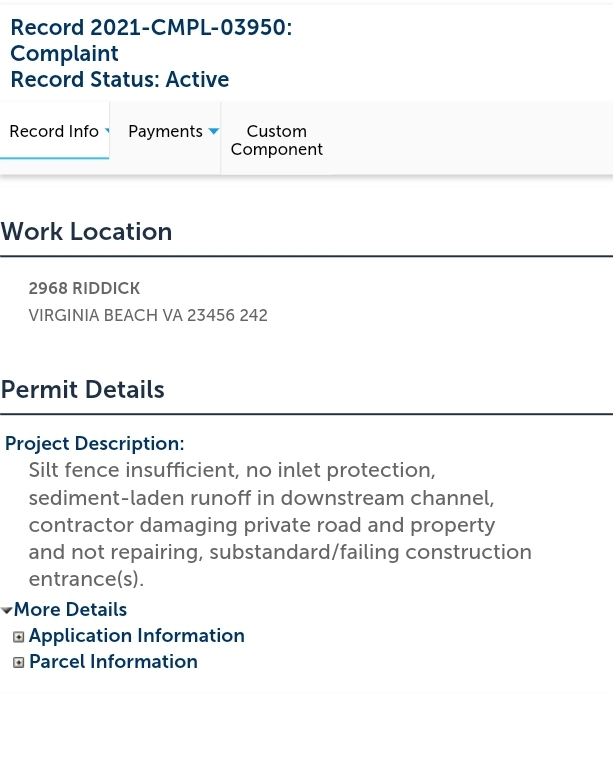Viewport: 613px width, 768px height.
Task: Click the Application Information label
Action: (x=136, y=636)
